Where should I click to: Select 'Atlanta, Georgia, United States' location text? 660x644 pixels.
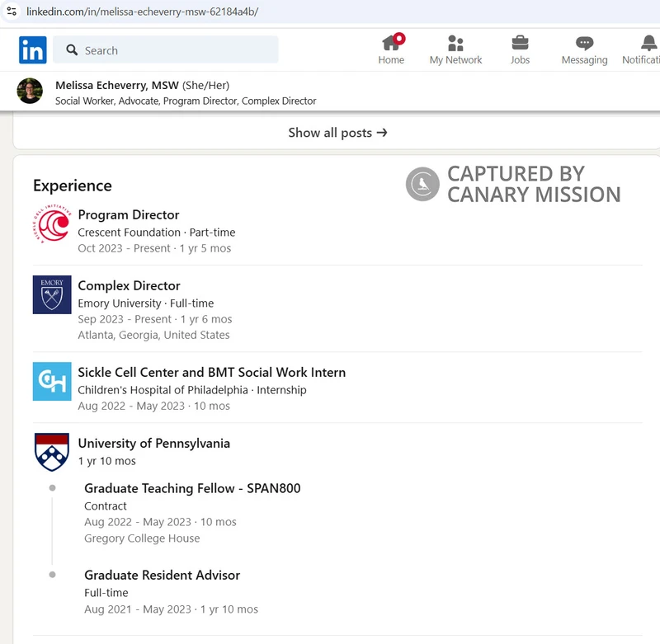click(x=153, y=336)
